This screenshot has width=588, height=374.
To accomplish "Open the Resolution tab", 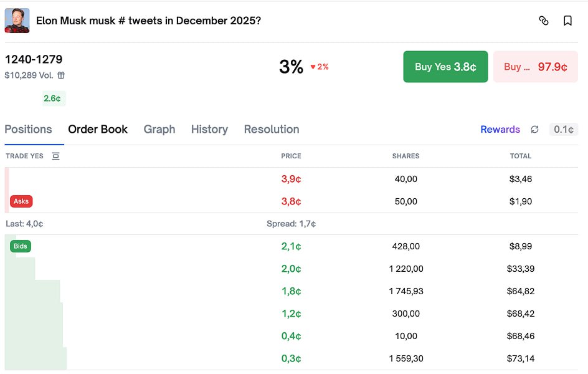I will (272, 130).
